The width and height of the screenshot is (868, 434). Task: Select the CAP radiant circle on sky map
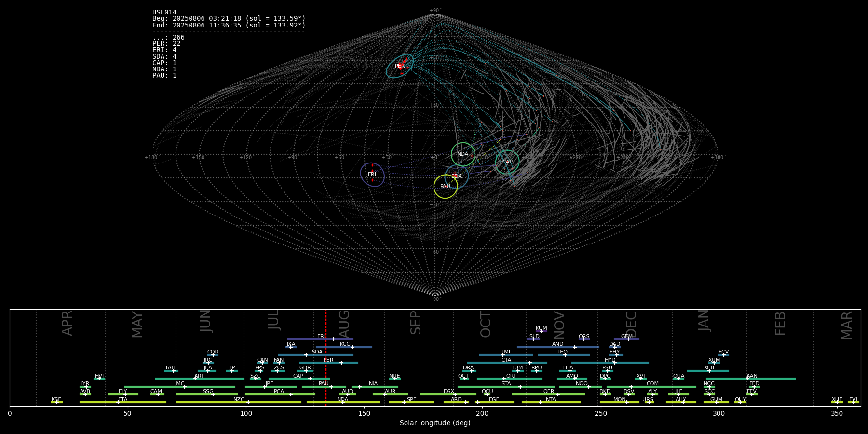pyautogui.click(x=507, y=162)
